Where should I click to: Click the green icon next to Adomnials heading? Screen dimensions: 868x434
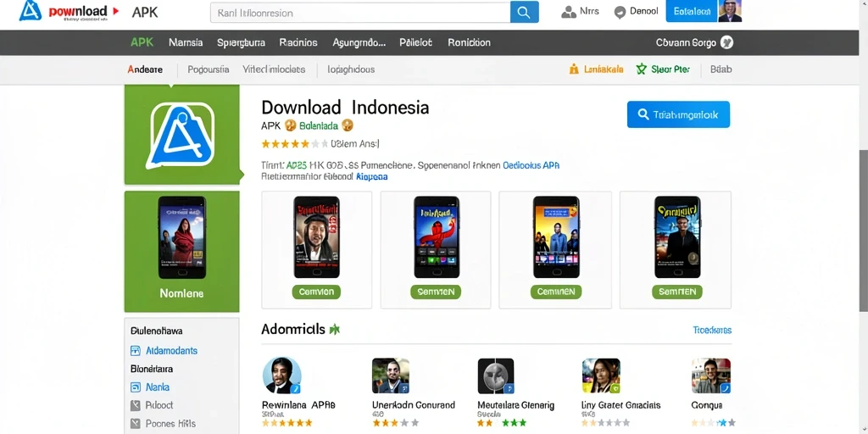click(x=334, y=330)
